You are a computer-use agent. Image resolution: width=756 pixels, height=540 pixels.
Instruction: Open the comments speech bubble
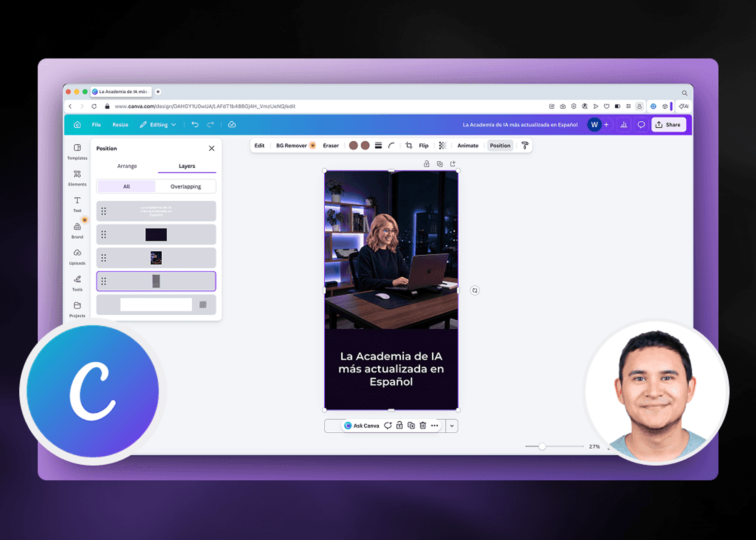(641, 124)
